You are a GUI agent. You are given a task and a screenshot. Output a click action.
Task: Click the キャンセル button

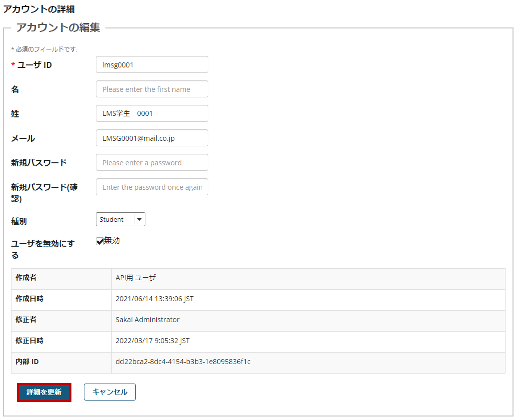pyautogui.click(x=110, y=392)
